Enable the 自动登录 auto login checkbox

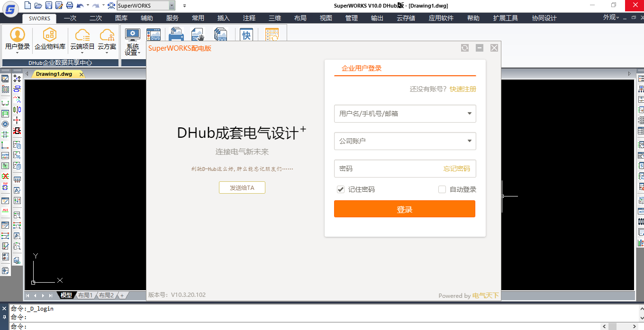click(x=442, y=189)
